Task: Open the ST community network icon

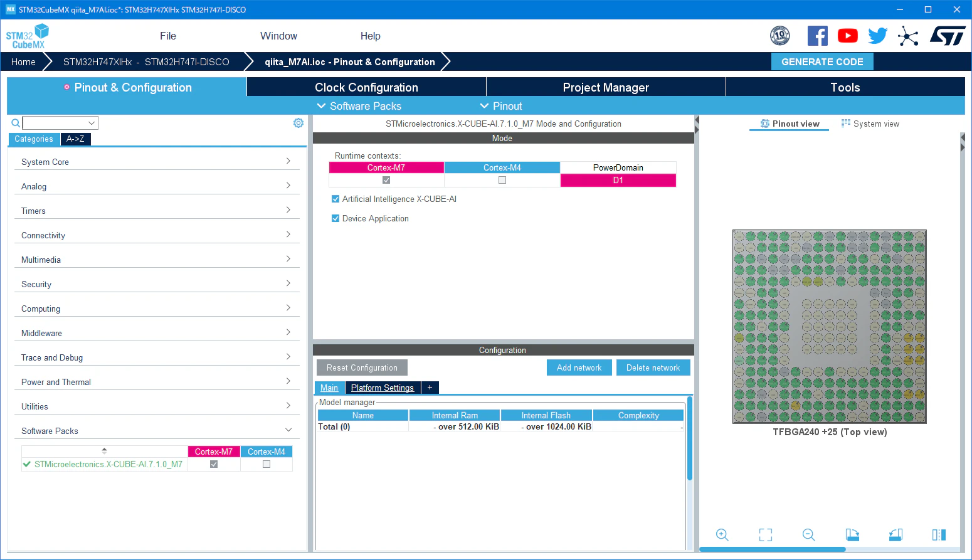Action: click(x=908, y=36)
